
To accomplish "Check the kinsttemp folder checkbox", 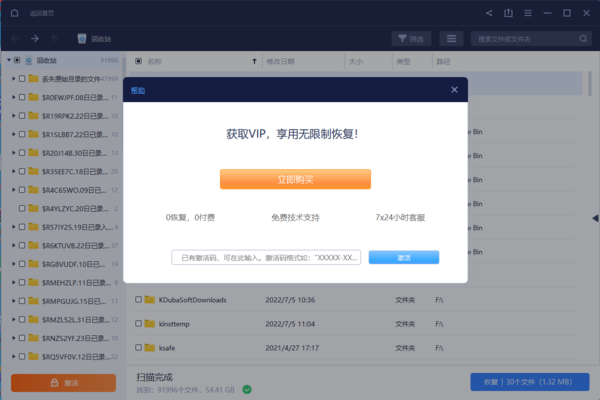I will click(x=139, y=323).
